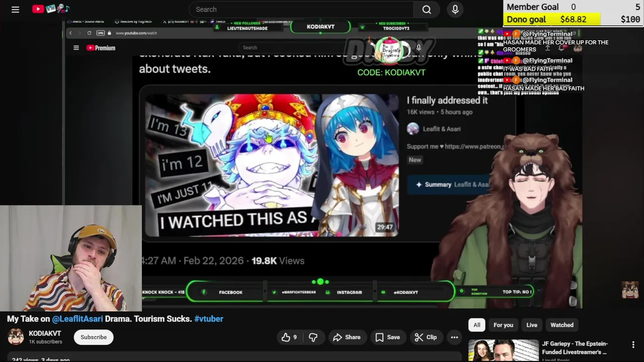Viewport: 644px width, 362px height.
Task: Click the CODE: KODIAKVT text
Action: (391, 72)
